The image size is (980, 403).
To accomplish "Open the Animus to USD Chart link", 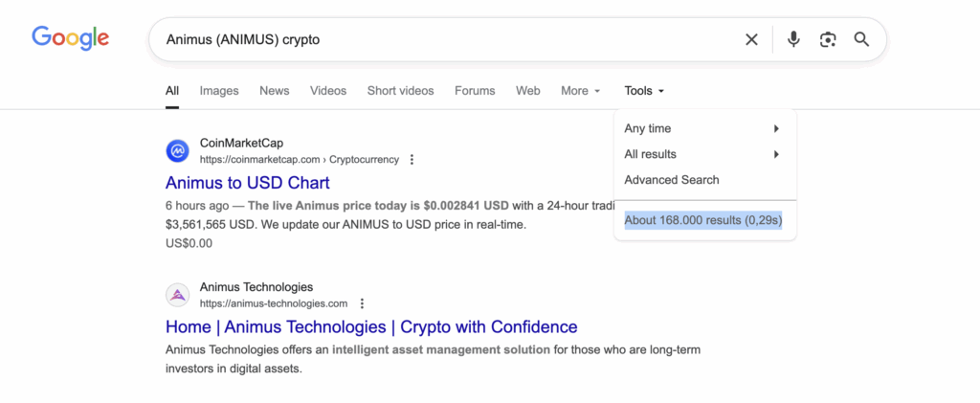I will pos(247,183).
